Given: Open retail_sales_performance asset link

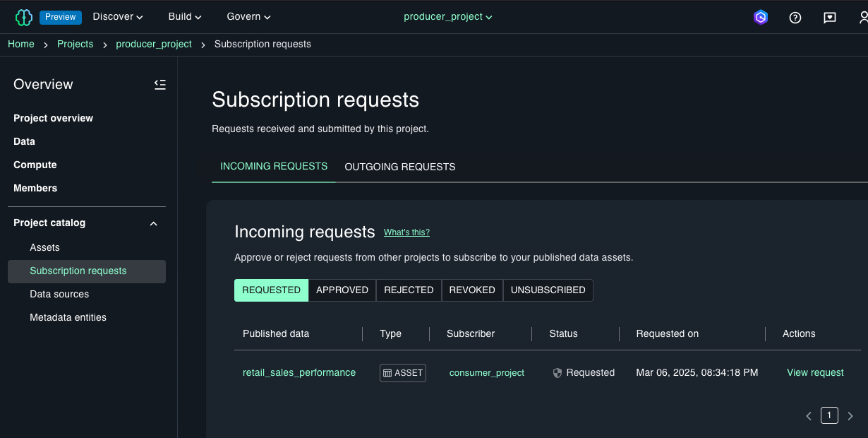Looking at the screenshot, I should (x=299, y=373).
